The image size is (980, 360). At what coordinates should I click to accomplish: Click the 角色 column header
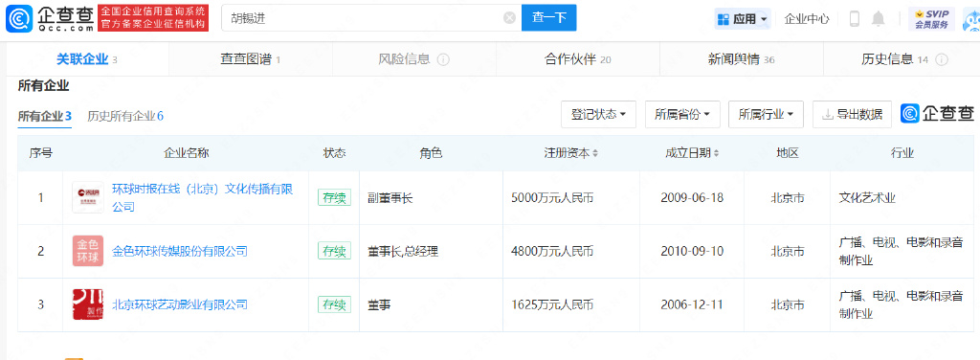431,153
